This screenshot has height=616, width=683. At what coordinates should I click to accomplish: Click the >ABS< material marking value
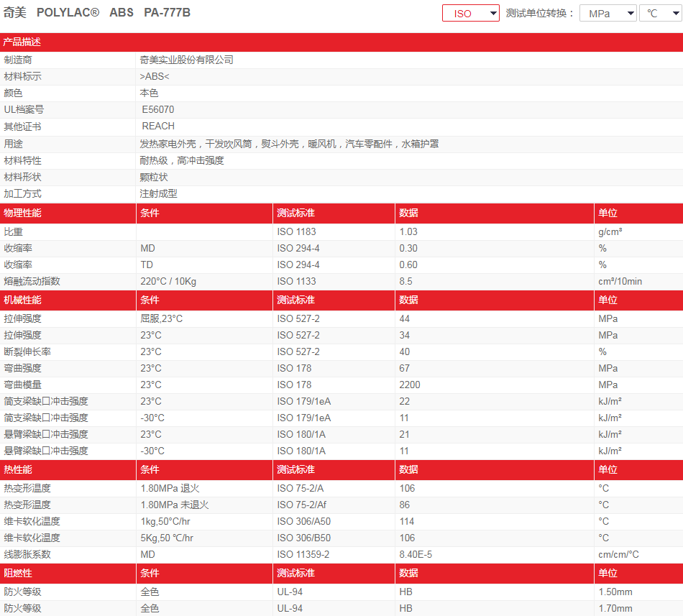pos(154,76)
